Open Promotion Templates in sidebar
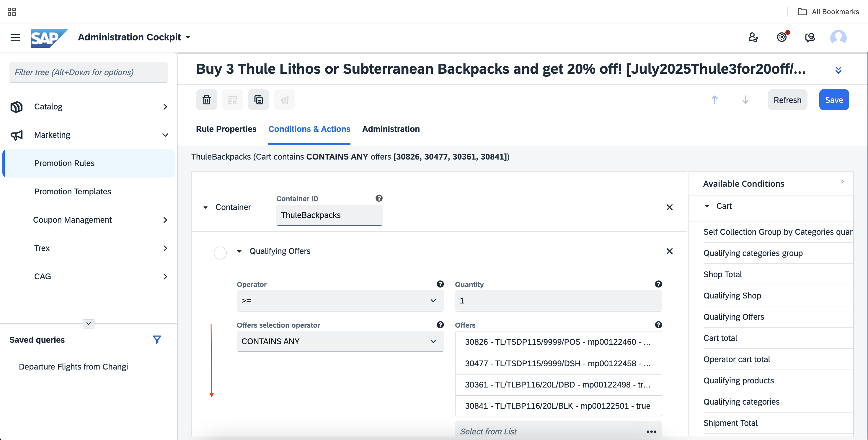 [89, 192]
